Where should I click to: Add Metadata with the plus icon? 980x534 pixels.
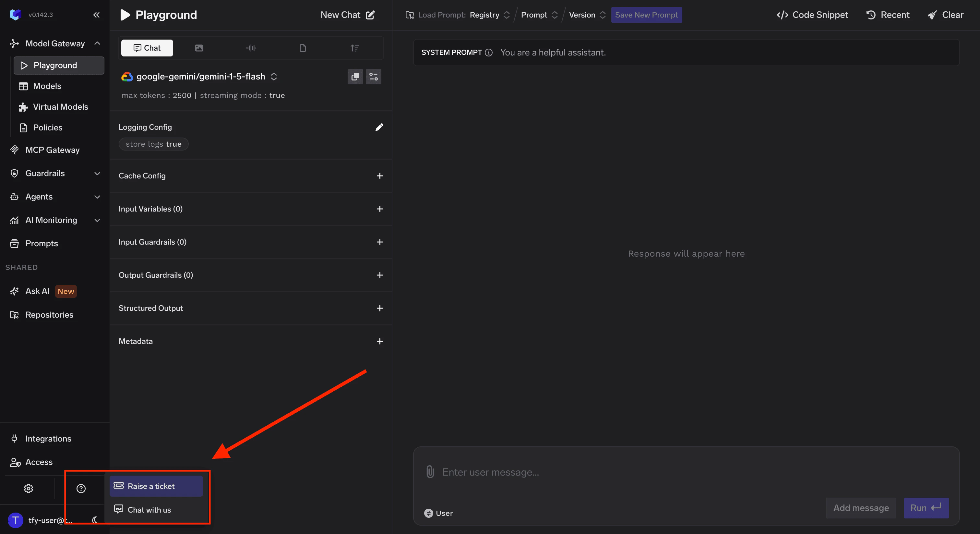pos(380,341)
